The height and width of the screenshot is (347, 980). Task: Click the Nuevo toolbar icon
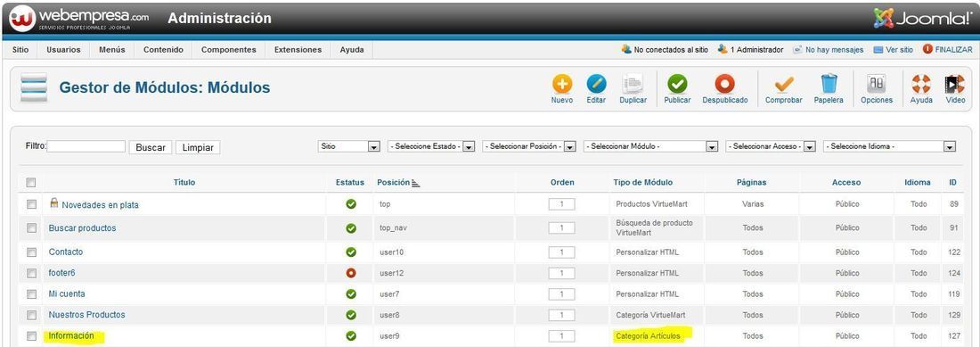coord(562,85)
